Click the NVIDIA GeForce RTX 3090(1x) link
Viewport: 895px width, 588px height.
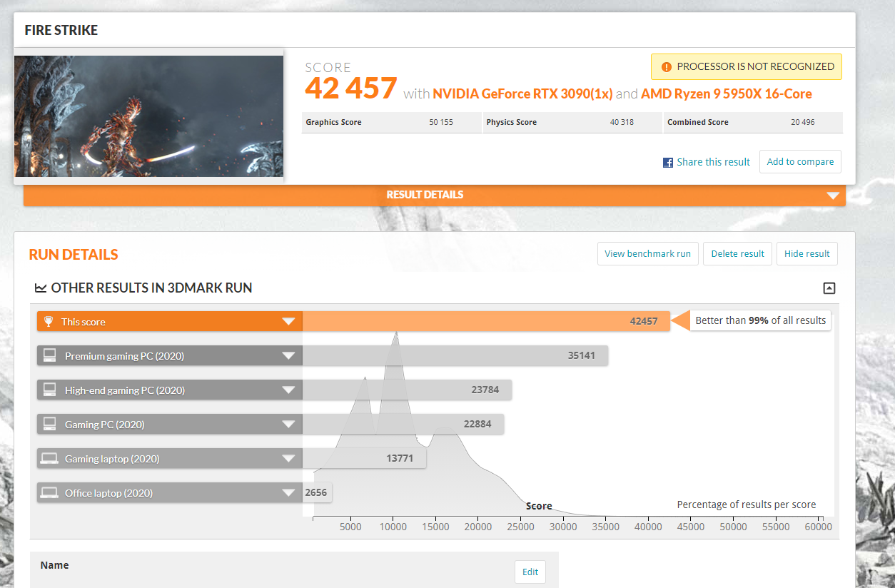(522, 93)
